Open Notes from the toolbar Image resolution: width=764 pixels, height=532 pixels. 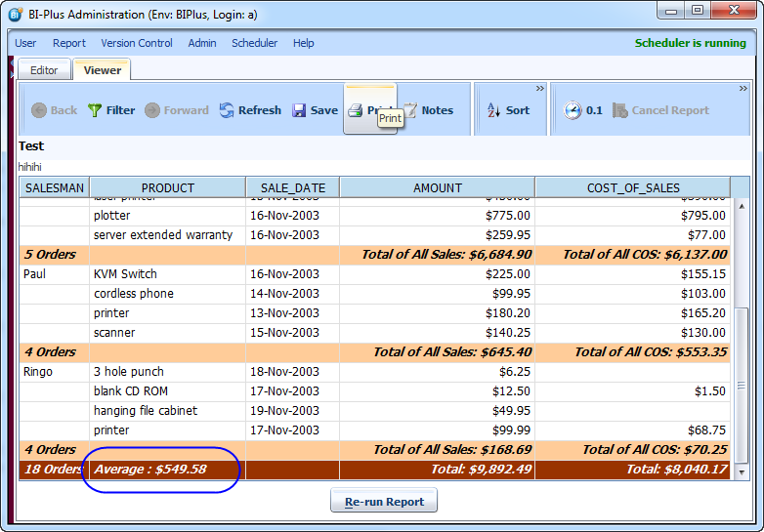coord(410,110)
